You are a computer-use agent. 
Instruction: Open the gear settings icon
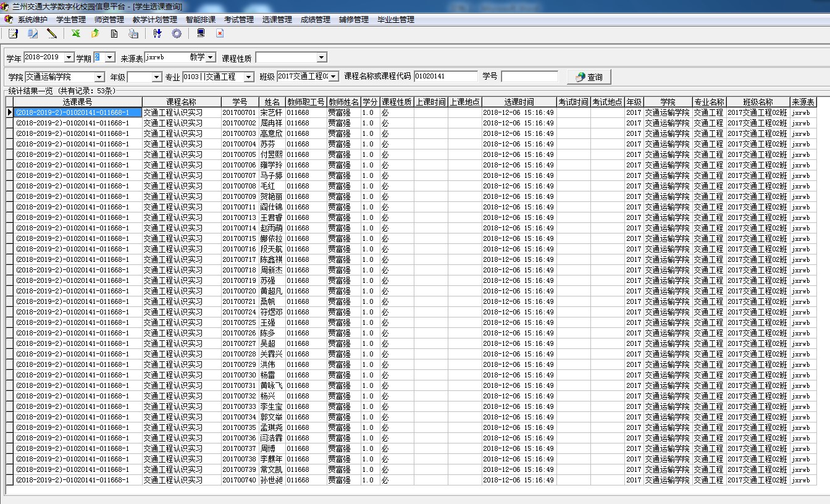[x=177, y=33]
